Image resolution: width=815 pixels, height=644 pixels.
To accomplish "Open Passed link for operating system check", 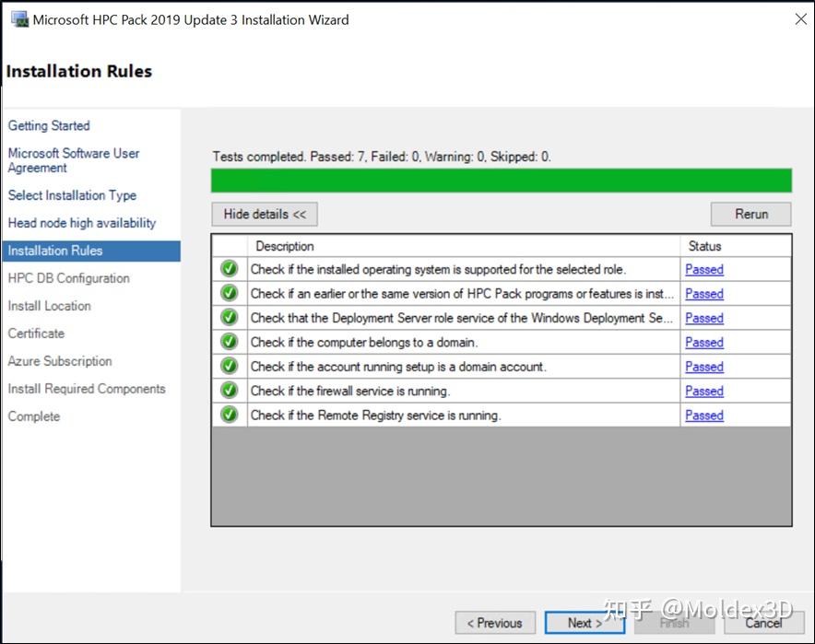I will coord(703,269).
